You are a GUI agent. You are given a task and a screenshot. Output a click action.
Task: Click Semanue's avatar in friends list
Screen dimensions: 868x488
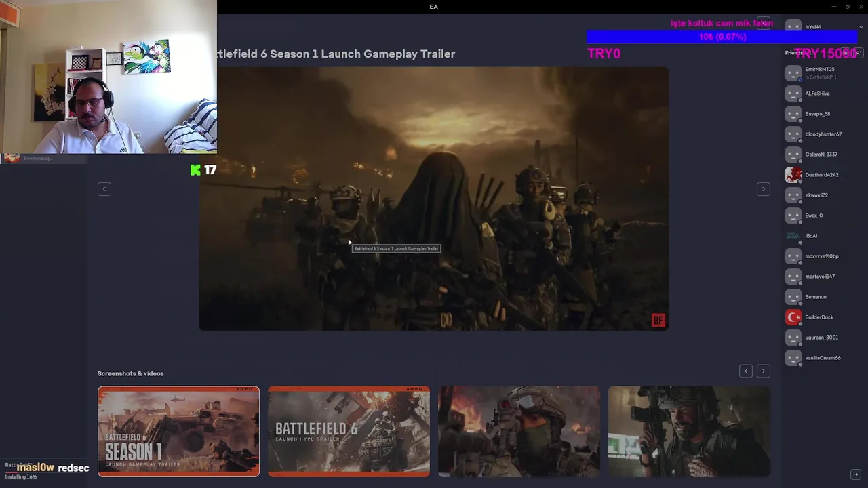[793, 297]
